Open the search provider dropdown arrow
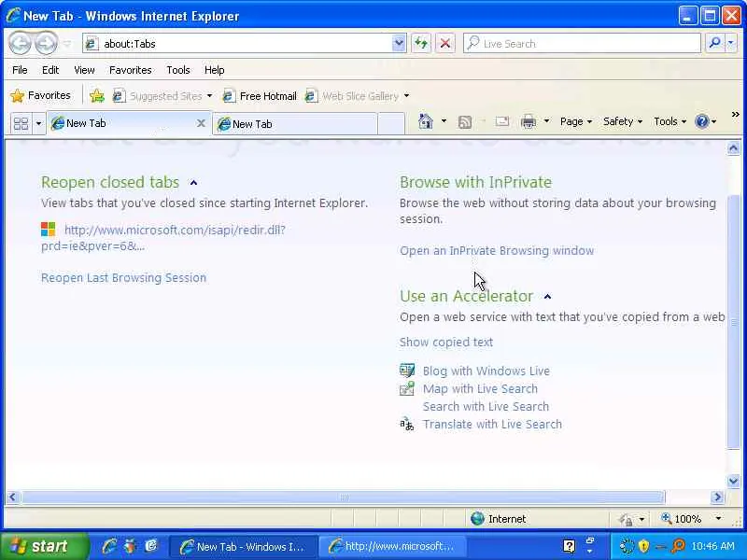This screenshot has width=747, height=560. tap(731, 43)
